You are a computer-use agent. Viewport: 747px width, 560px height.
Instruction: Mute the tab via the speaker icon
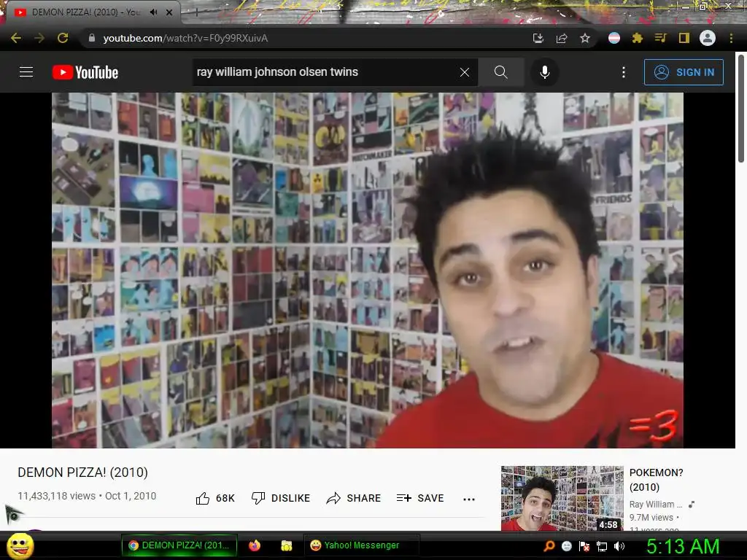[x=153, y=12]
